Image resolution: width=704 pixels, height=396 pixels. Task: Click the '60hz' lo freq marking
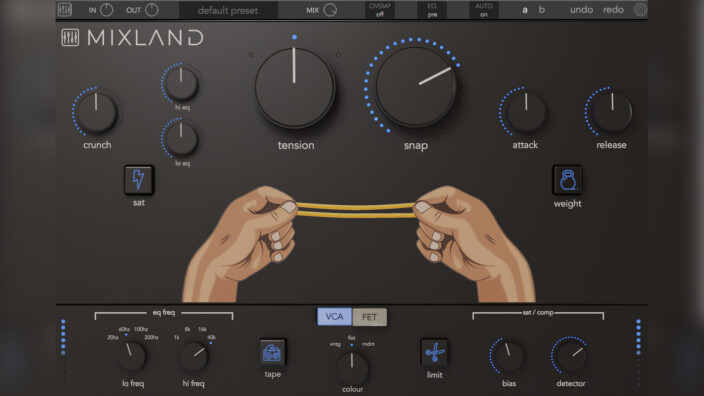click(124, 329)
